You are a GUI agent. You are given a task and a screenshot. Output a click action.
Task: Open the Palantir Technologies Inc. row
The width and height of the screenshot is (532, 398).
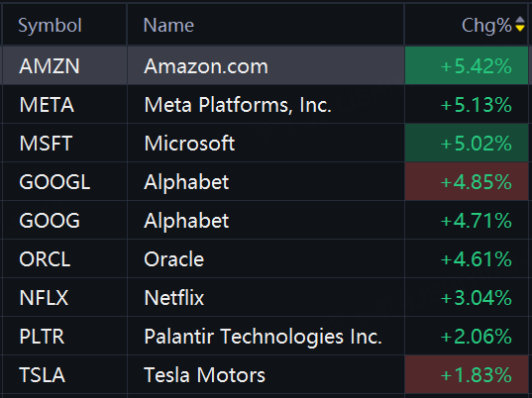click(265, 337)
